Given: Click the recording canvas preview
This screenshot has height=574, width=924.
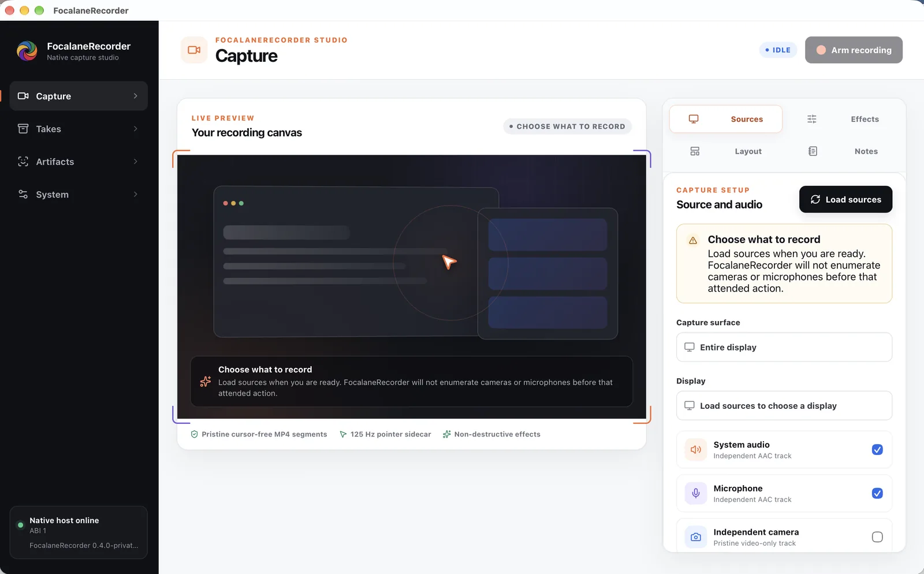Looking at the screenshot, I should [x=412, y=286].
